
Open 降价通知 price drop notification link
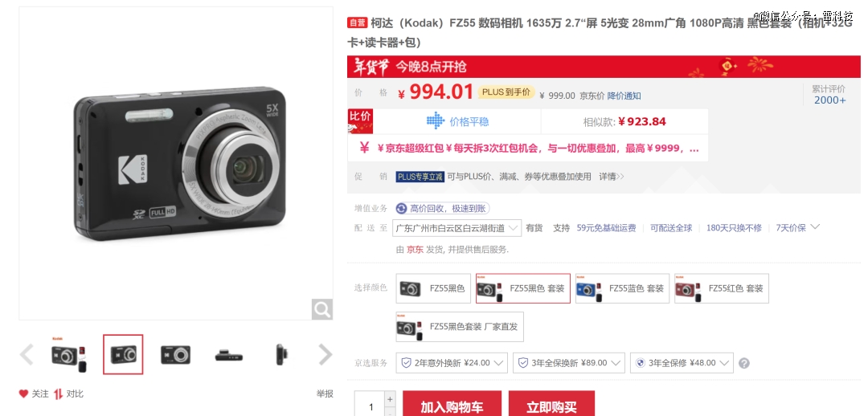pos(624,96)
